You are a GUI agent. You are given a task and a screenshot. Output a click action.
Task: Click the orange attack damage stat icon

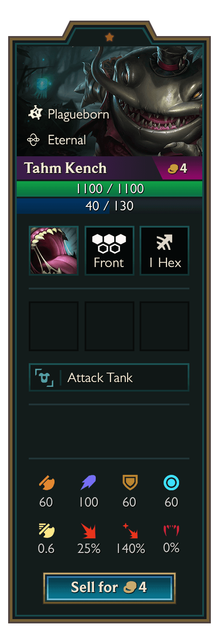[x=46, y=483]
